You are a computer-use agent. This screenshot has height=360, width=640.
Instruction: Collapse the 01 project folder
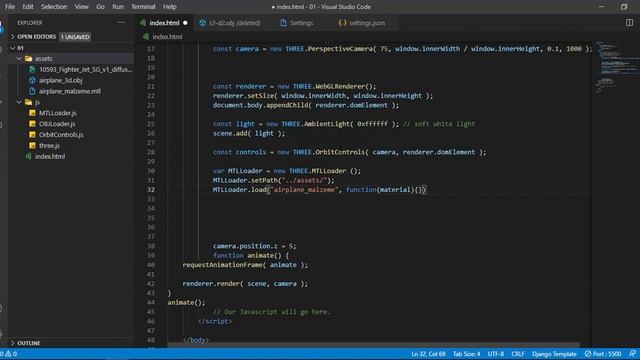[x=13, y=48]
